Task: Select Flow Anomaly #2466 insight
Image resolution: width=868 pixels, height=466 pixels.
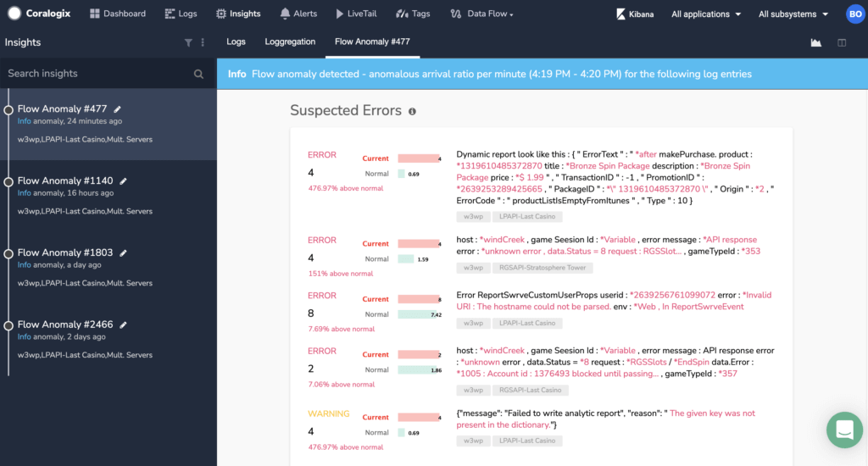Action: click(108, 340)
